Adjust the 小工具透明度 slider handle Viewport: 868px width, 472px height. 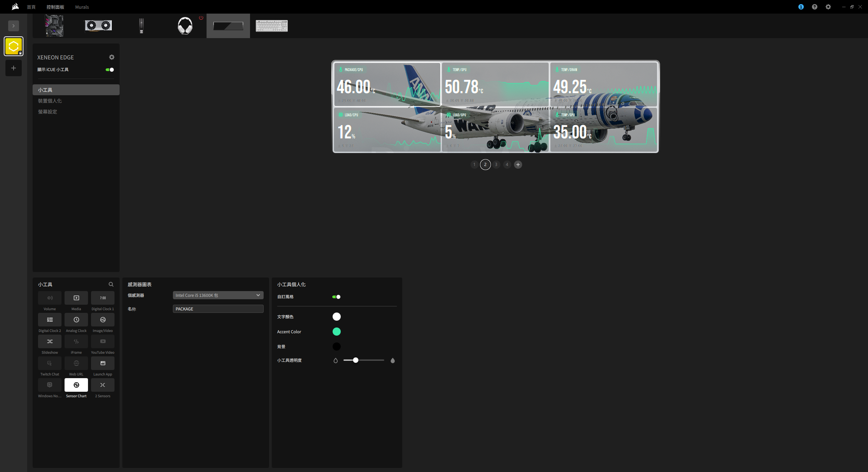pos(355,360)
